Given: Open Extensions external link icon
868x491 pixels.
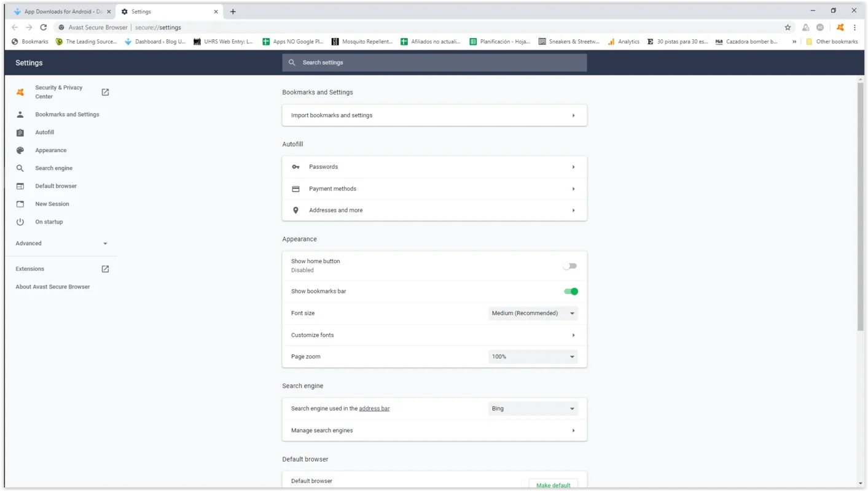Looking at the screenshot, I should [x=105, y=269].
